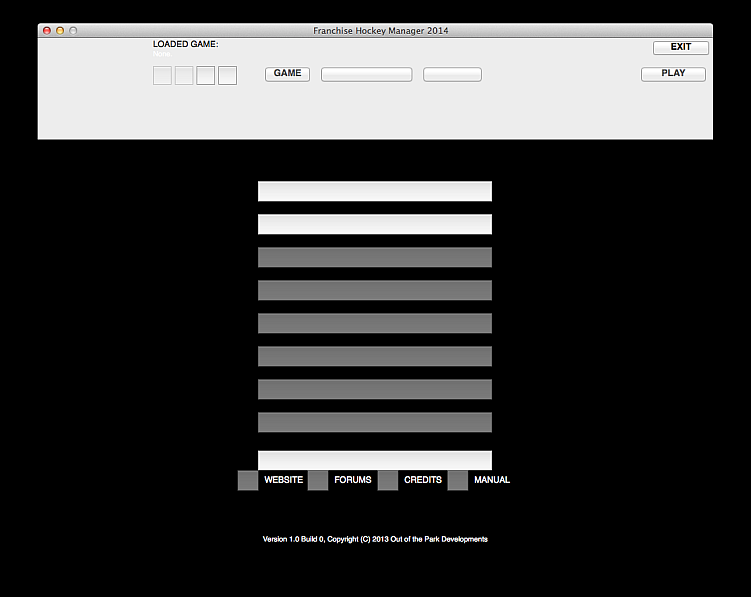Image resolution: width=751 pixels, height=597 pixels.
Task: Click the gray icon beside MANUAL
Action: click(x=458, y=480)
